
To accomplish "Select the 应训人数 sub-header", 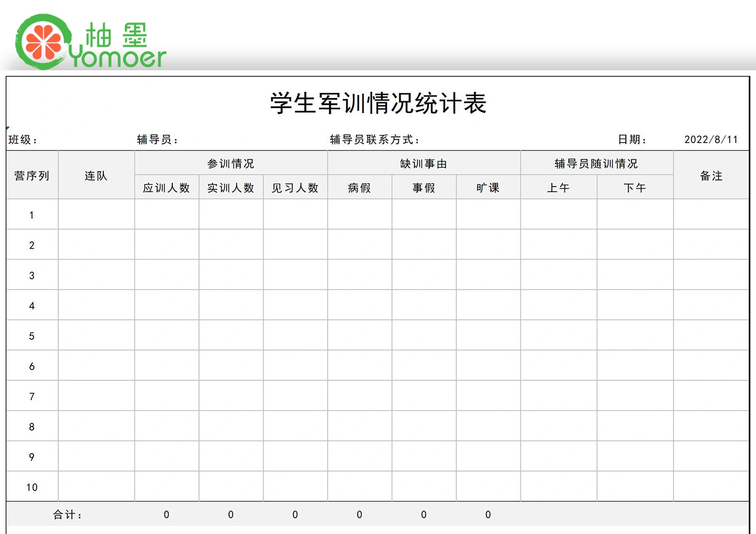I will coord(166,188).
